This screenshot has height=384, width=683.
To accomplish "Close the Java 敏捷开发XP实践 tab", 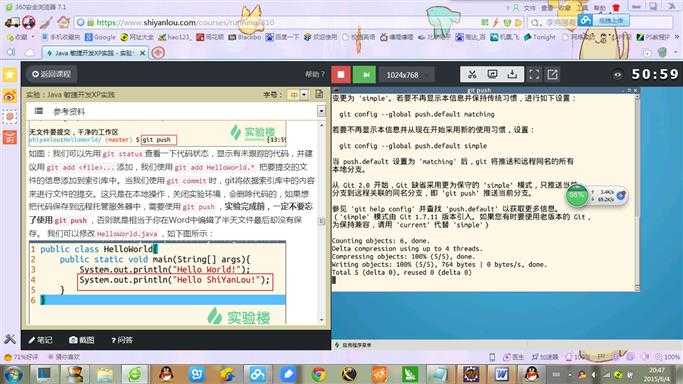I will [x=142, y=53].
